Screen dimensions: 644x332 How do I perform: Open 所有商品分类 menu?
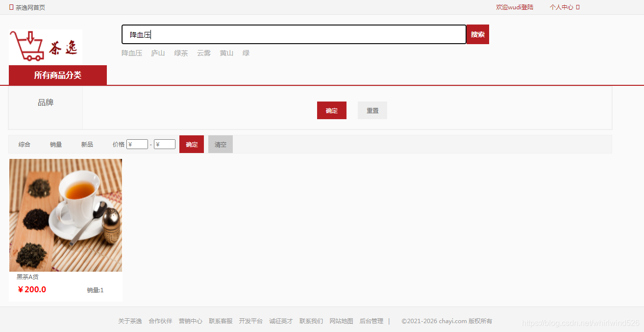pos(58,75)
